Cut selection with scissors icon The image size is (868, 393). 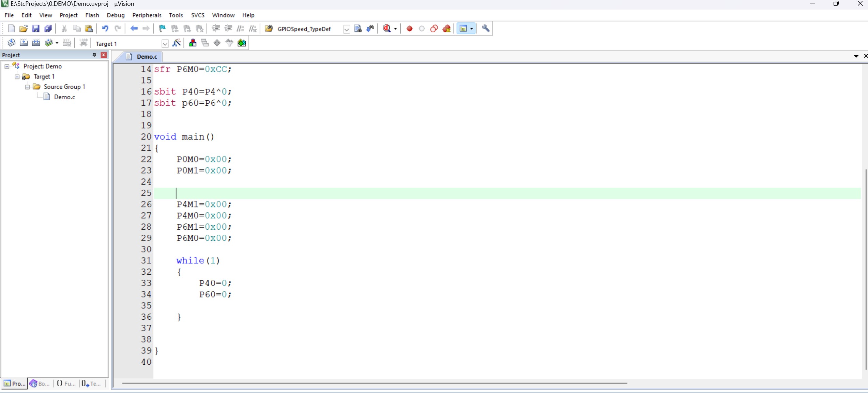tap(64, 29)
